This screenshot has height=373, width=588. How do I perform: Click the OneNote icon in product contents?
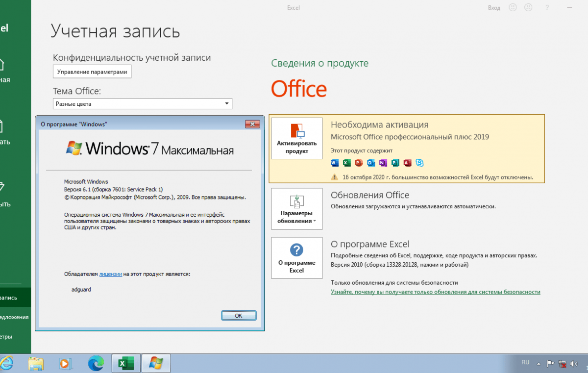click(383, 163)
